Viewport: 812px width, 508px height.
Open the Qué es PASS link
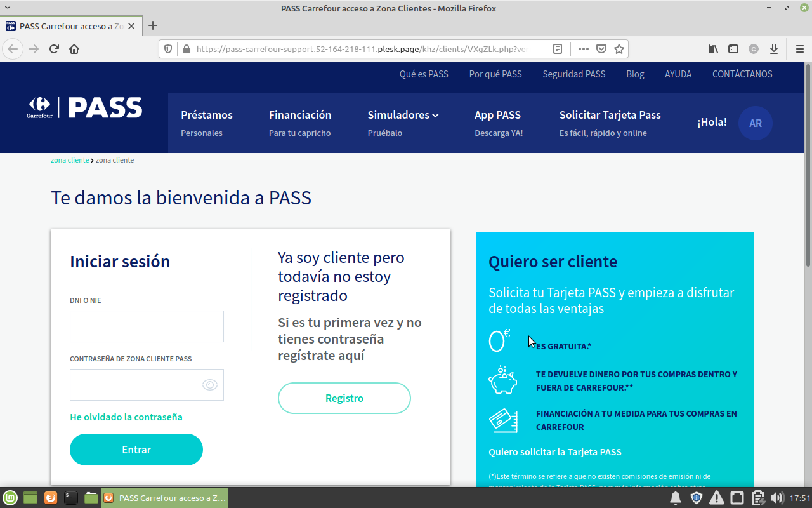tap(424, 74)
